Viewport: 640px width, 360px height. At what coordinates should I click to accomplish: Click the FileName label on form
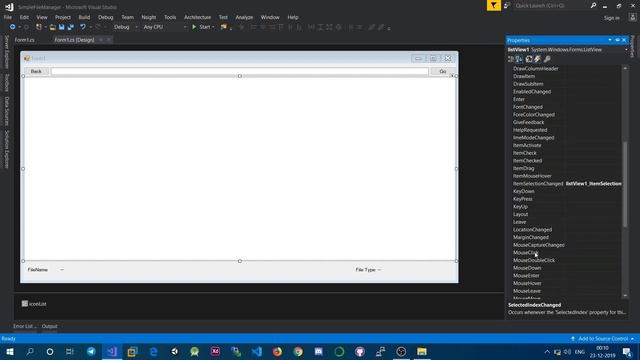point(38,270)
